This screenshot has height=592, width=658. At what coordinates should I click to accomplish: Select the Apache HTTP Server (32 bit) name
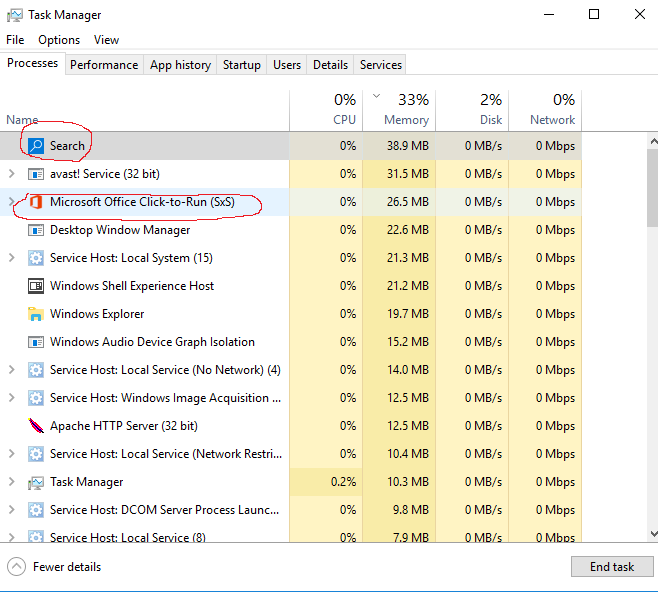(x=124, y=426)
